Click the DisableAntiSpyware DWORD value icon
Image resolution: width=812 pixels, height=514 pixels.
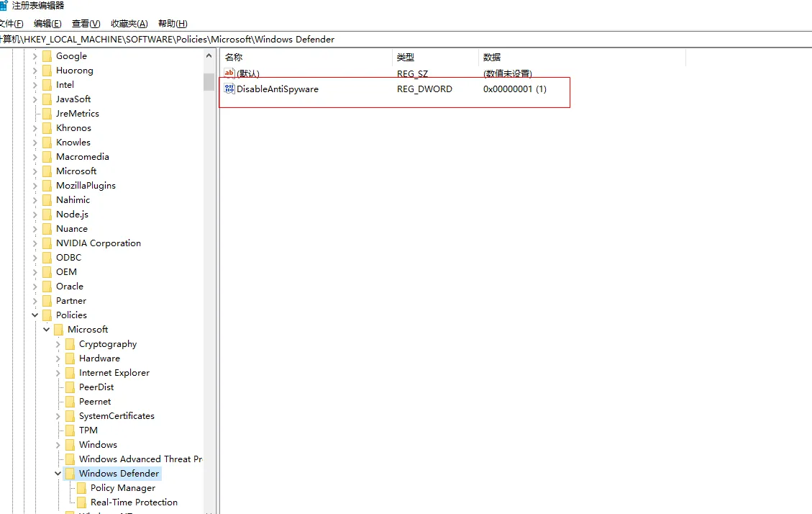pos(229,89)
